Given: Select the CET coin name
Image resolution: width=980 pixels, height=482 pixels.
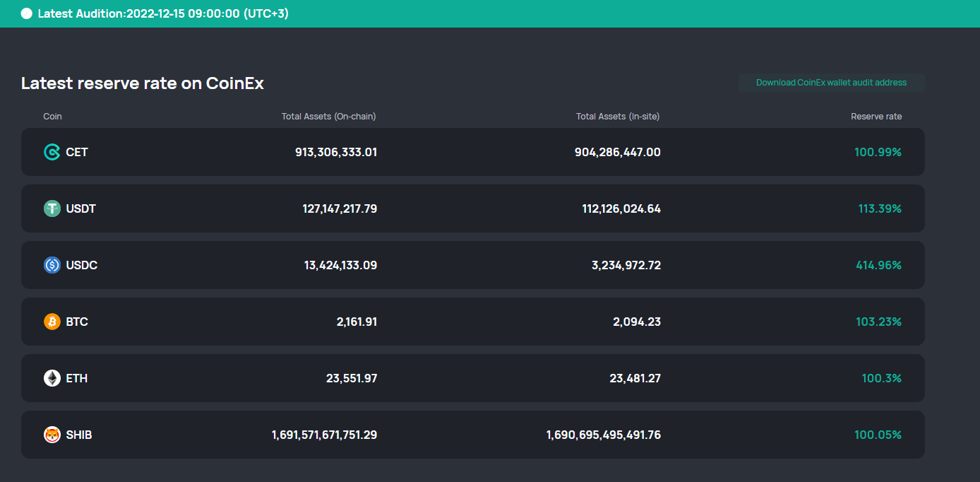Looking at the screenshot, I should [x=77, y=152].
